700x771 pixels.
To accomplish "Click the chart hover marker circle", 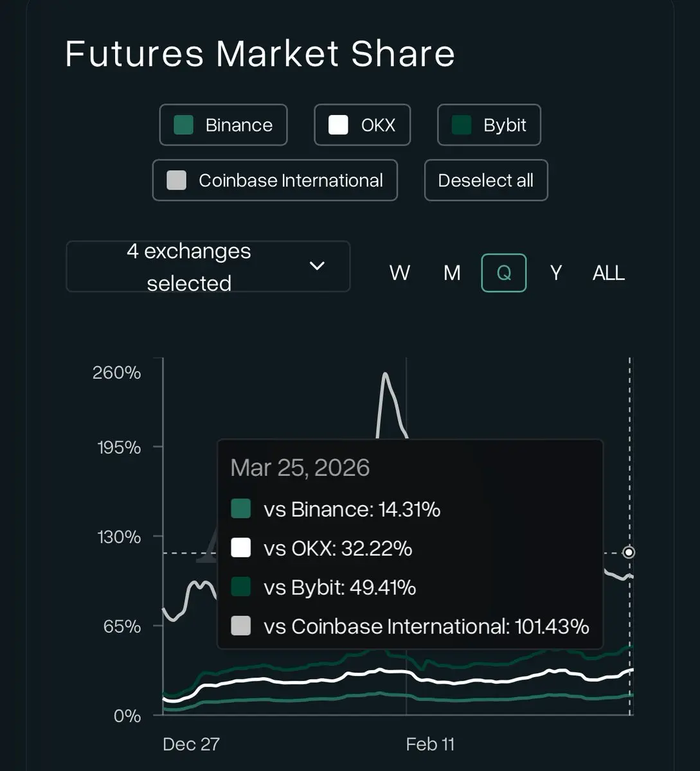I will pyautogui.click(x=629, y=552).
